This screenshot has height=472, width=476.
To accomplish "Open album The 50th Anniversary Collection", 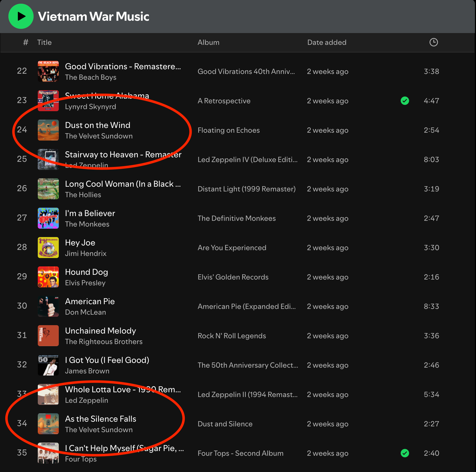I will pos(248,365).
